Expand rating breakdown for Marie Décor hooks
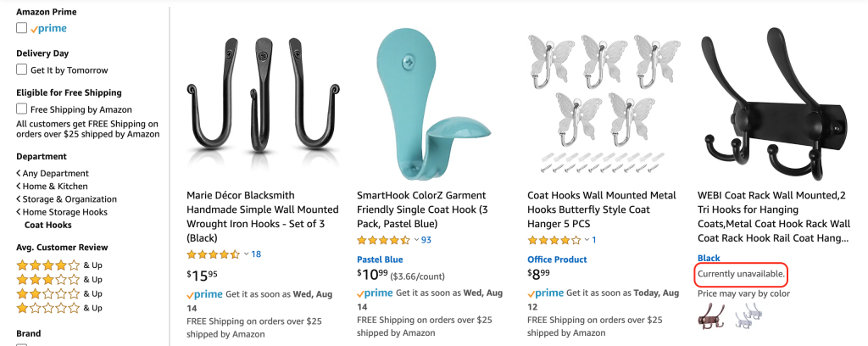This screenshot has width=868, height=346. (246, 254)
